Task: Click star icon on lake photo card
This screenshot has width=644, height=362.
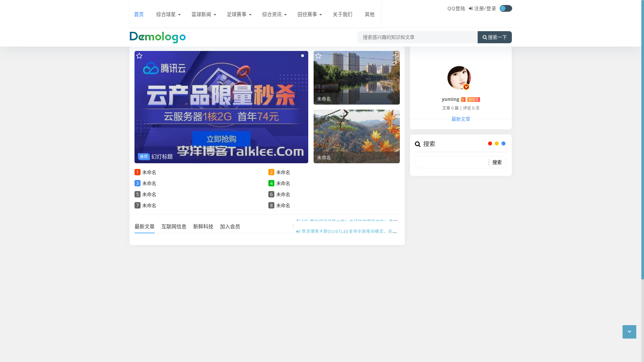Action: [318, 56]
